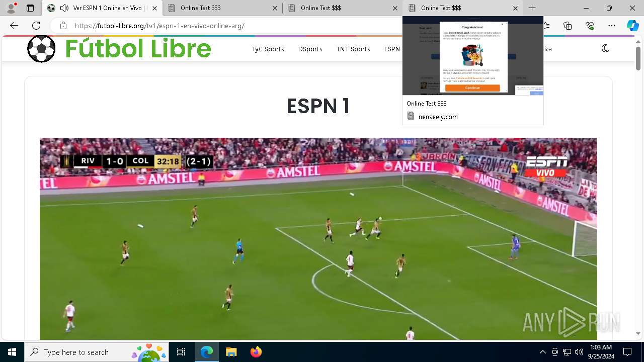Restore down the Edge window
This screenshot has width=644, height=362.
[x=609, y=8]
